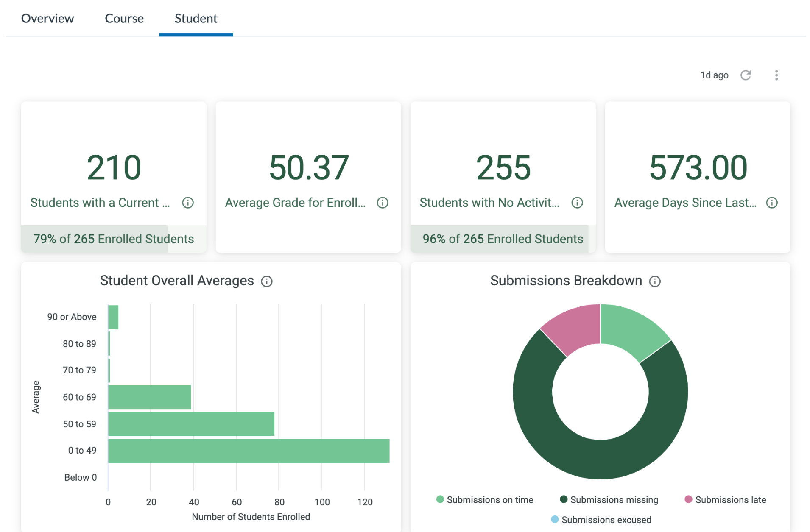
Task: Click the 70 to 79 bar
Action: click(109, 370)
